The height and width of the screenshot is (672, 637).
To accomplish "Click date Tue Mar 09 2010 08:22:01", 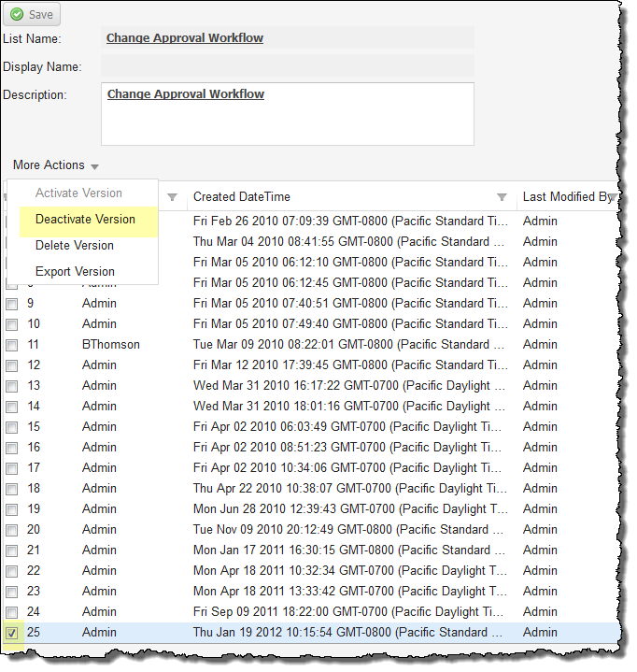I will tap(348, 344).
